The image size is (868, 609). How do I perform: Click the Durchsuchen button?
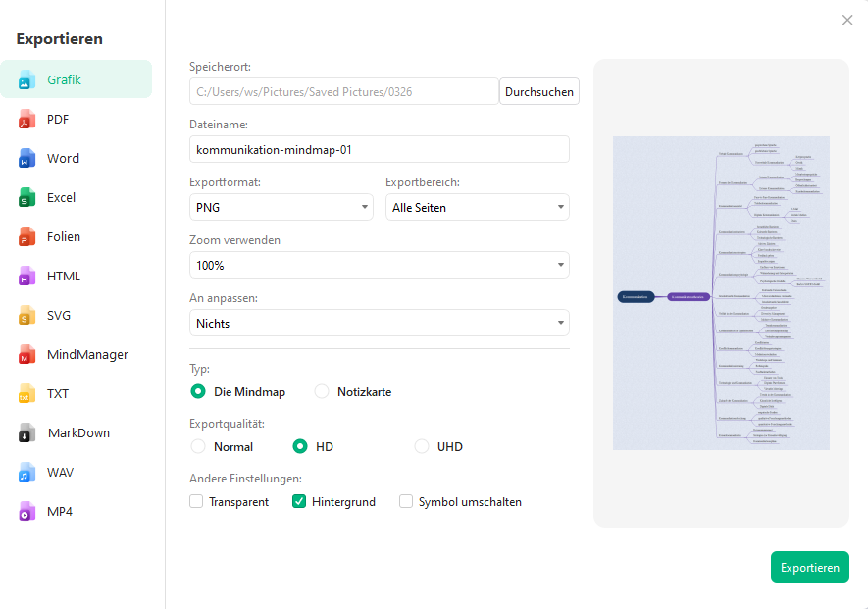(x=538, y=92)
